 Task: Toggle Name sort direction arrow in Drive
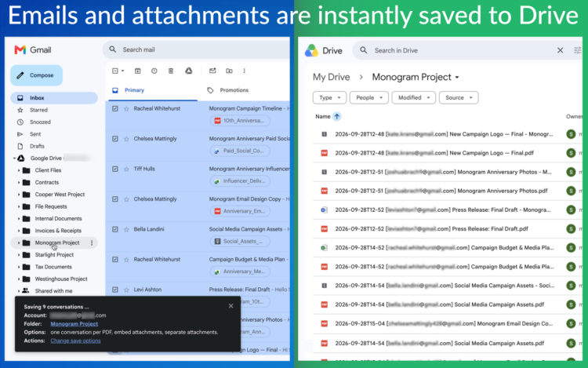pos(337,116)
